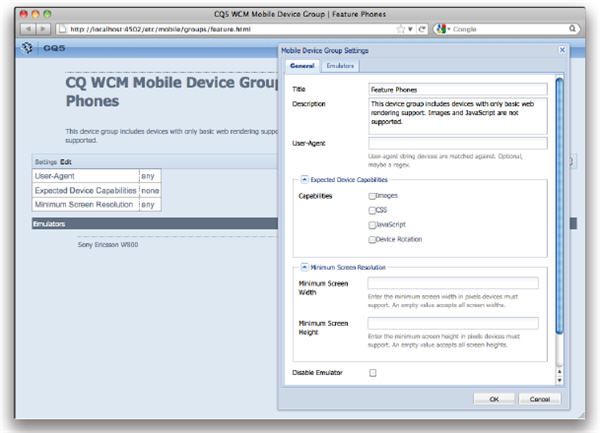Click the Title field containing Feature Phones
600x433 pixels.
[x=458, y=90]
